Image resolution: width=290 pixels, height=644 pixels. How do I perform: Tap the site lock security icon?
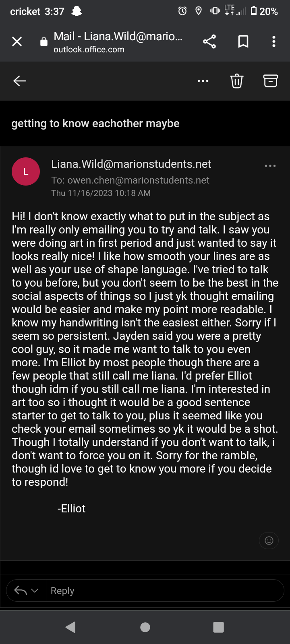pos(44,42)
